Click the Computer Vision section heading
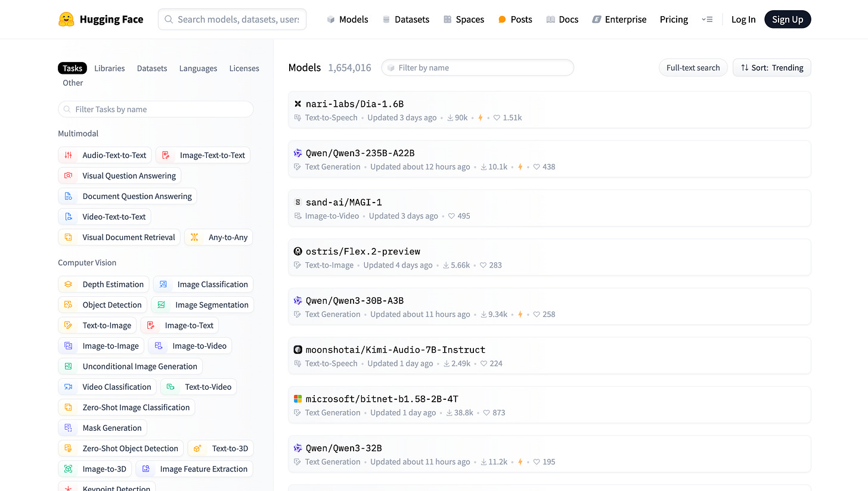The width and height of the screenshot is (868, 491). [x=87, y=263]
